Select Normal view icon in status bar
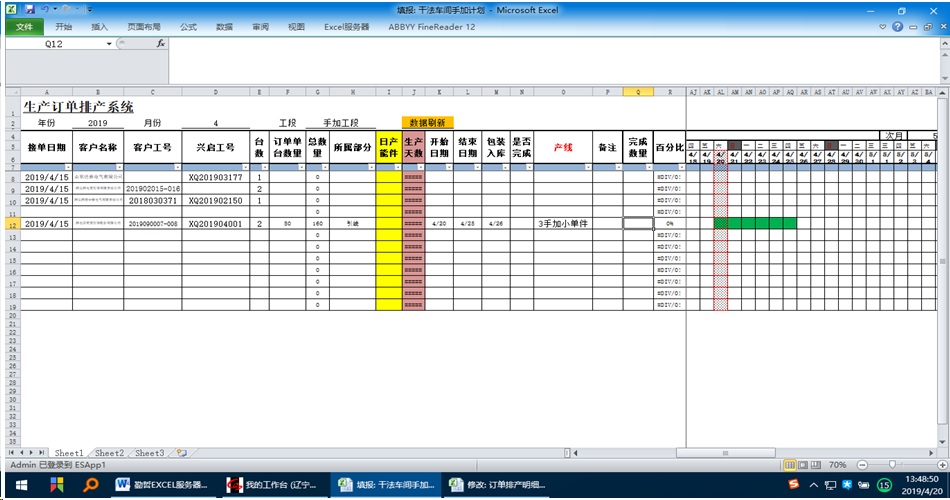 coord(790,465)
